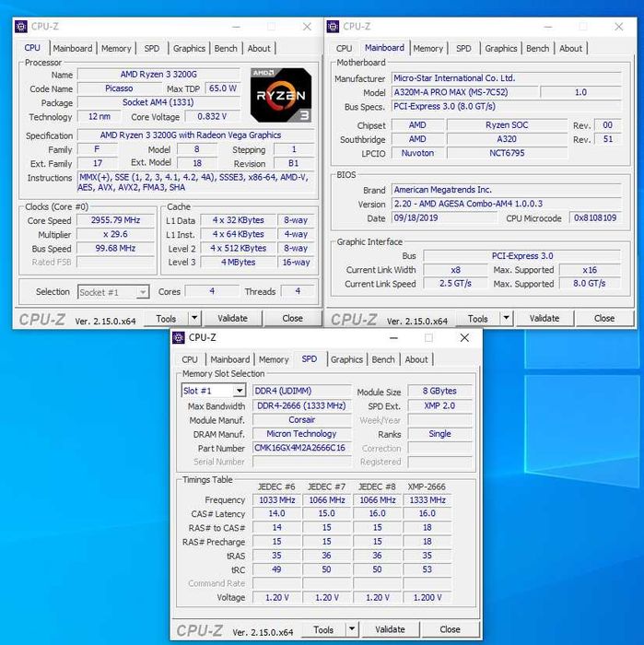The height and width of the screenshot is (645, 644).
Task: Click Close button in the SPD window
Action: (450, 629)
